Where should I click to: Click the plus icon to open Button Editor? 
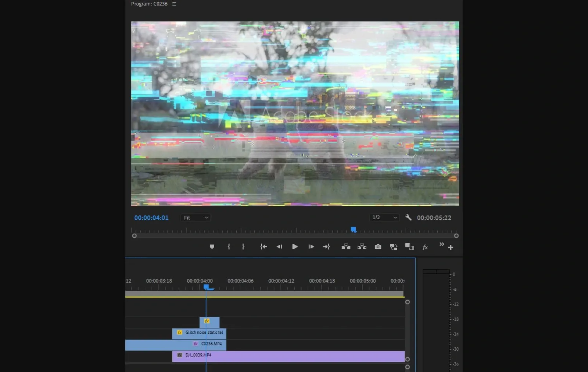[450, 247]
